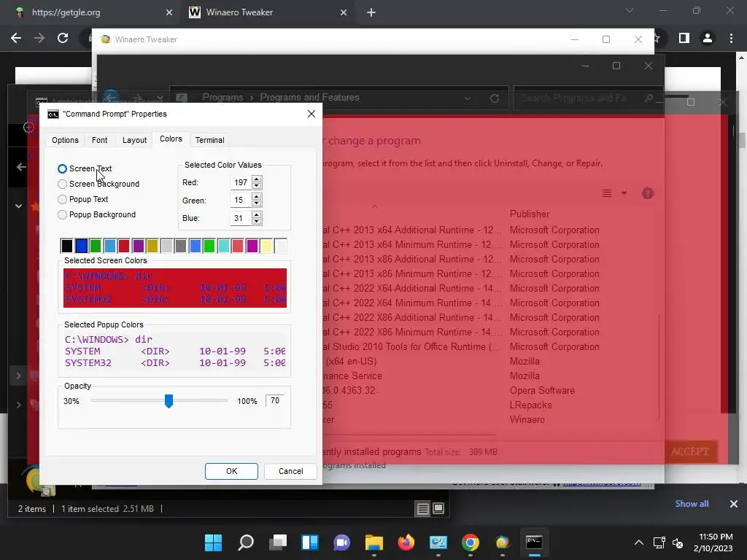Open Programs and Features help icon
747x560 pixels.
pos(648,193)
